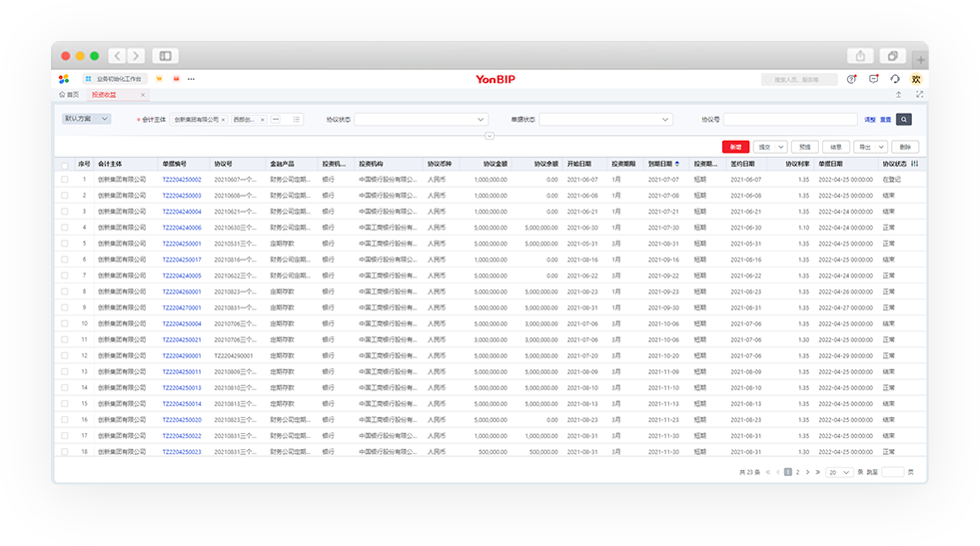Toggle the select-all checkbox in table header
980x546 pixels.
(x=65, y=164)
